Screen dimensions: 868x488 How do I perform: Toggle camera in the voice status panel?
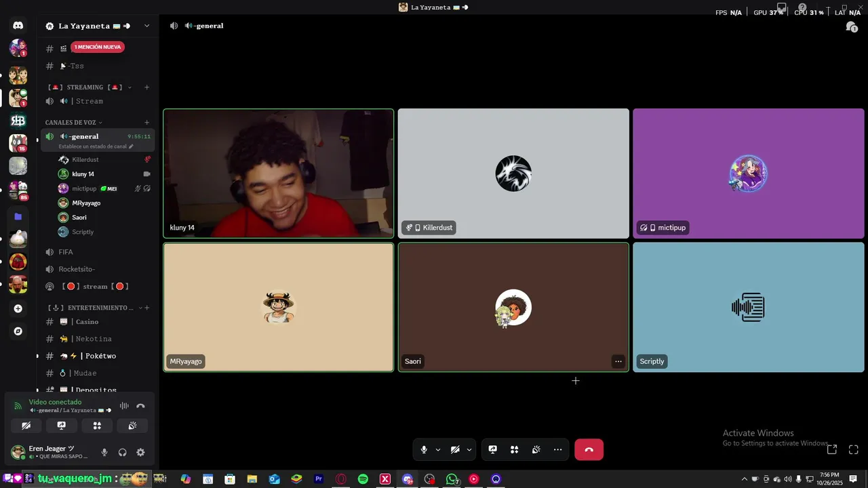click(x=26, y=426)
